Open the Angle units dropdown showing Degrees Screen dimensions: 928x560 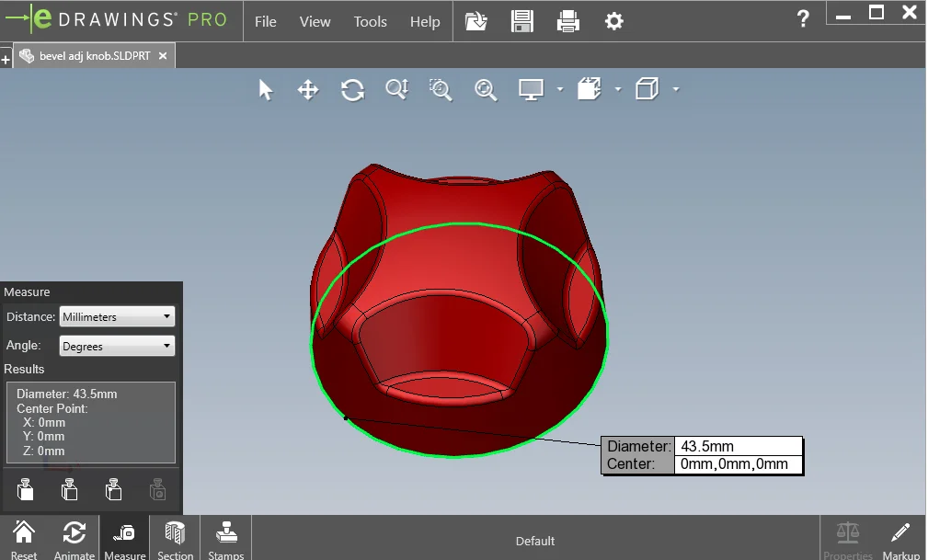tap(117, 347)
